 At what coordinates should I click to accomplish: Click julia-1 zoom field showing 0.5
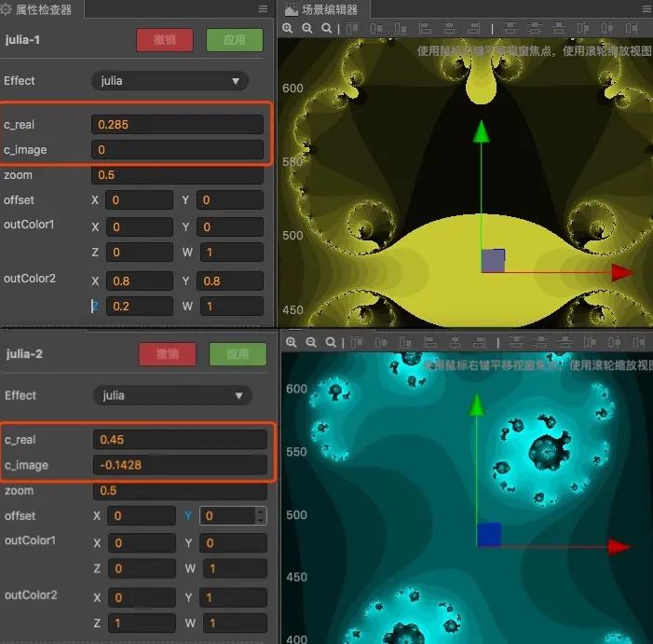(177, 175)
